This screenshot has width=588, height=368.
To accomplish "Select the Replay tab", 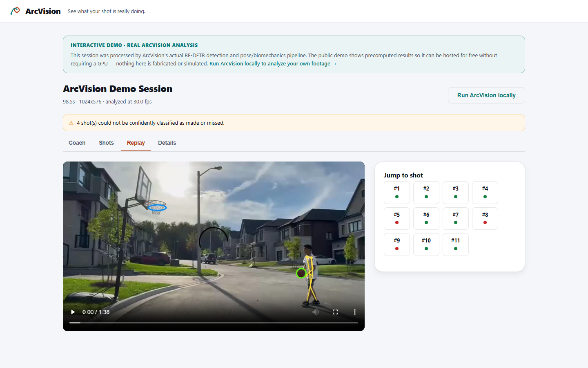I will pos(136,143).
